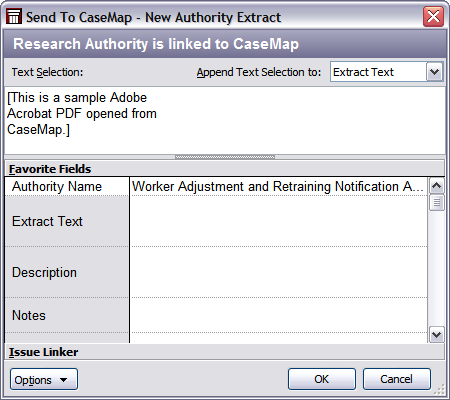Click the Authority Name value field
The image size is (450, 400).
pyautogui.click(x=278, y=186)
